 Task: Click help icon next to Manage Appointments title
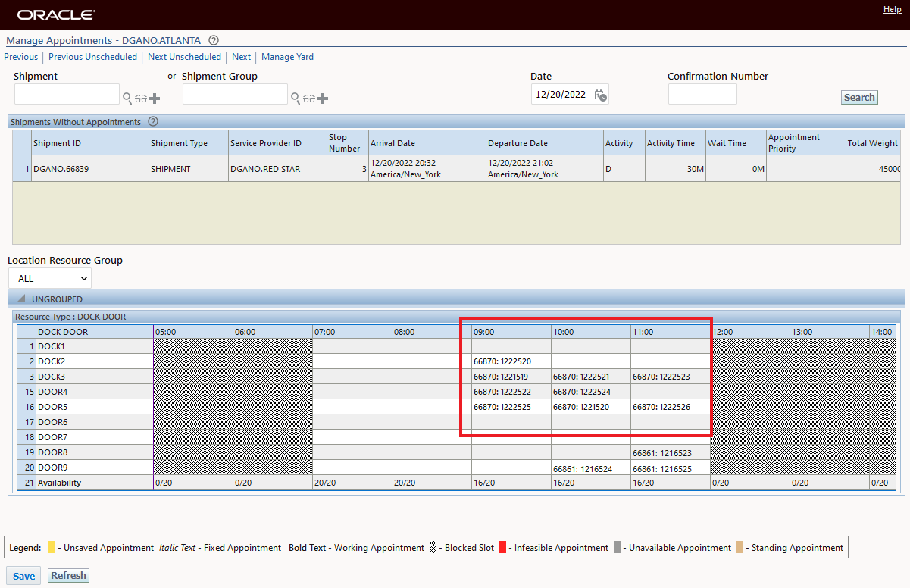pyautogui.click(x=214, y=41)
